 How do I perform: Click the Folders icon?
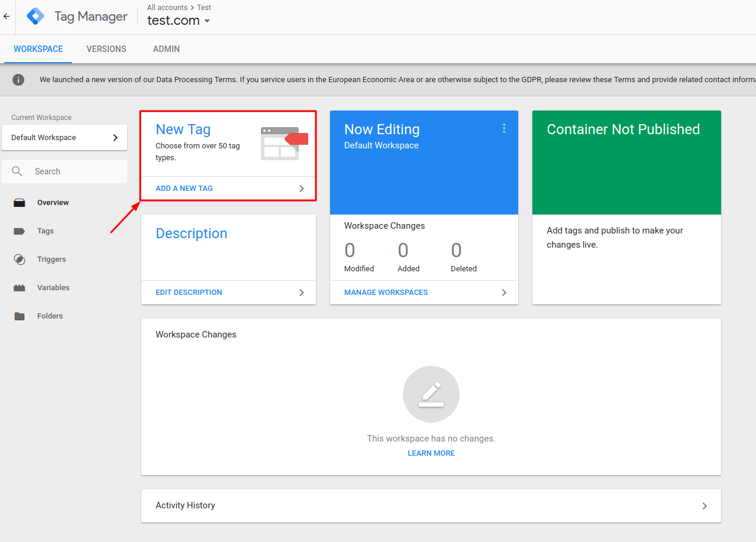coord(20,316)
